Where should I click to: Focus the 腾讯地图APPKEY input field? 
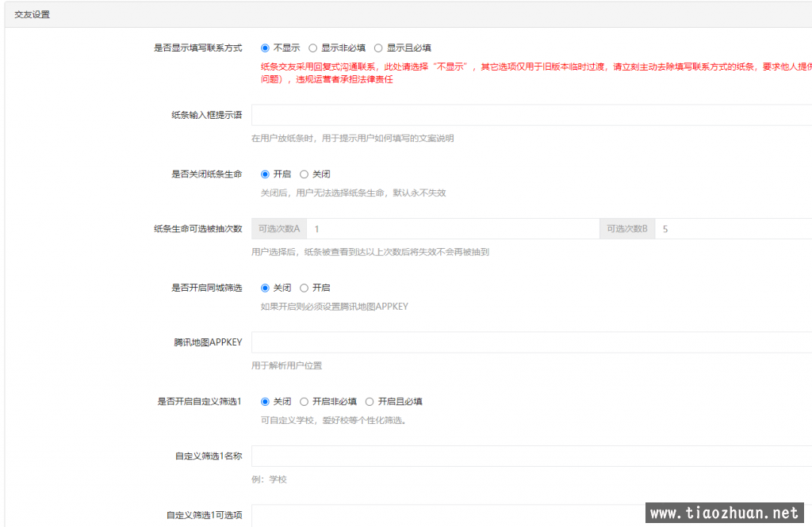[x=532, y=342]
